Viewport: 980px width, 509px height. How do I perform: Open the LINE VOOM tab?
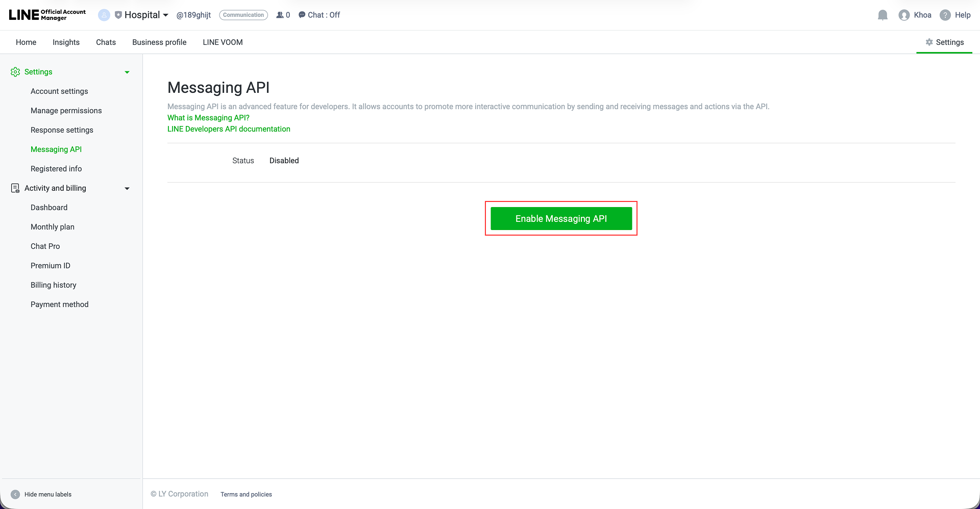(x=222, y=42)
